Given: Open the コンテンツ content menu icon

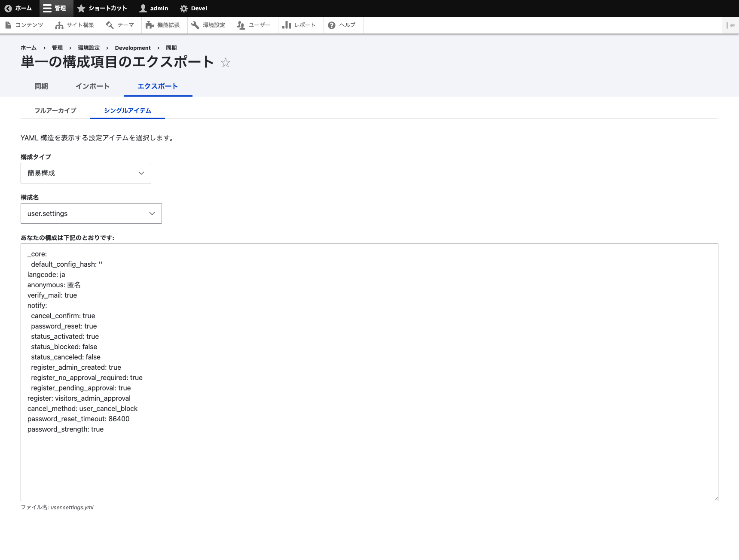Looking at the screenshot, I should (8, 25).
